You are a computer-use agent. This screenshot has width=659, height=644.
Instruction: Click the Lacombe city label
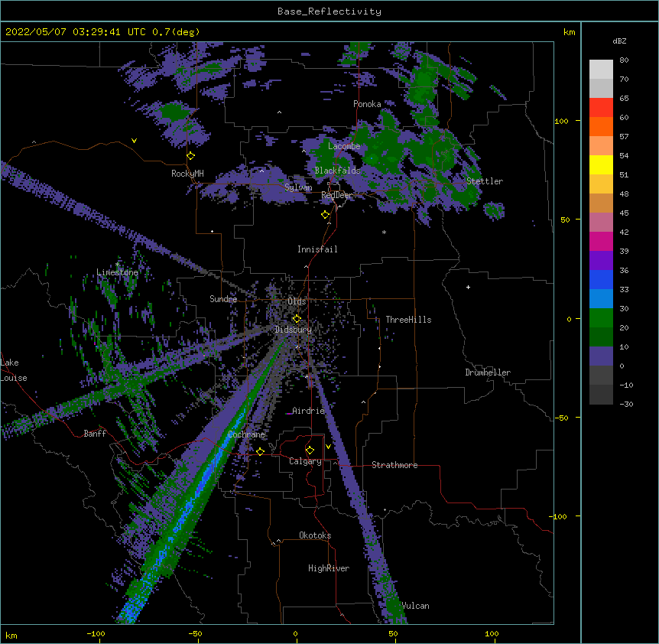(x=344, y=146)
